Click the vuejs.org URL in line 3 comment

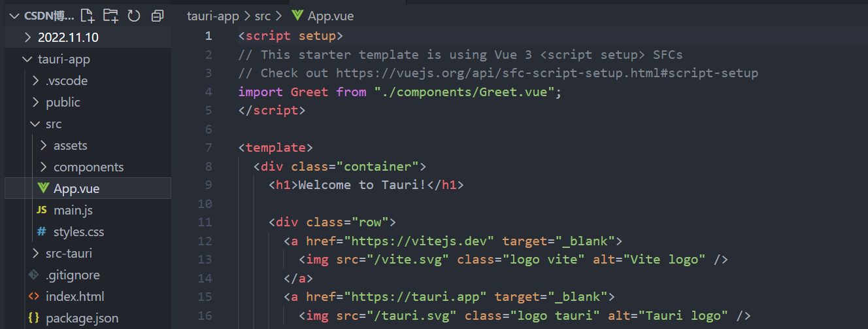tap(547, 73)
